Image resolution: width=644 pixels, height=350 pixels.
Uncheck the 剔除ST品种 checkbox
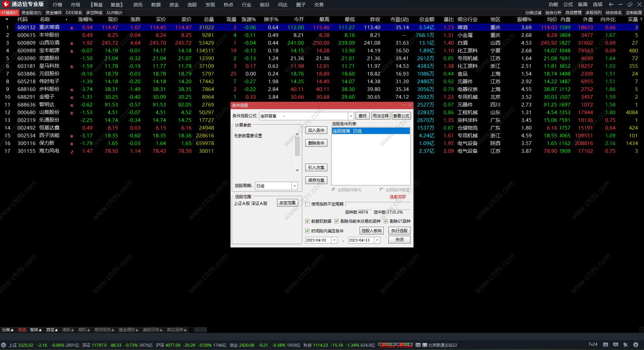click(x=386, y=221)
